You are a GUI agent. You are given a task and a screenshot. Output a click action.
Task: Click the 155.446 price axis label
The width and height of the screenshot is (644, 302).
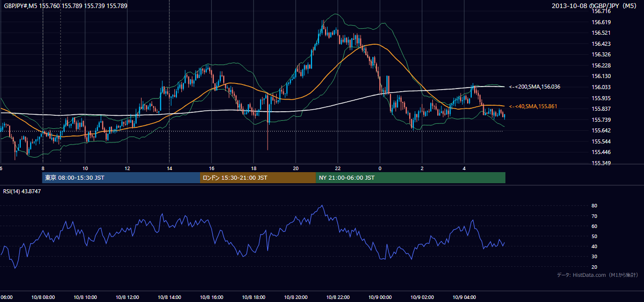[601, 152]
